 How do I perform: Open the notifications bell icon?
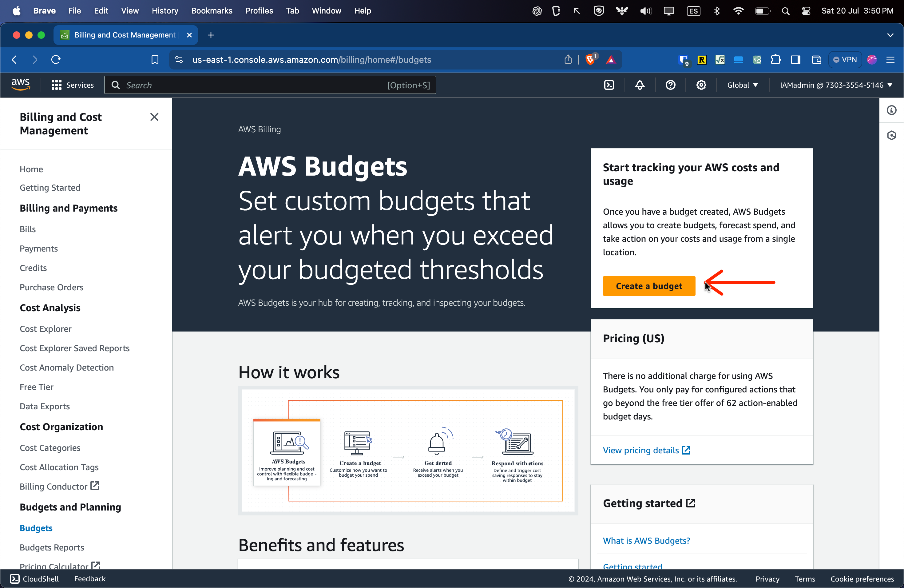coord(640,85)
